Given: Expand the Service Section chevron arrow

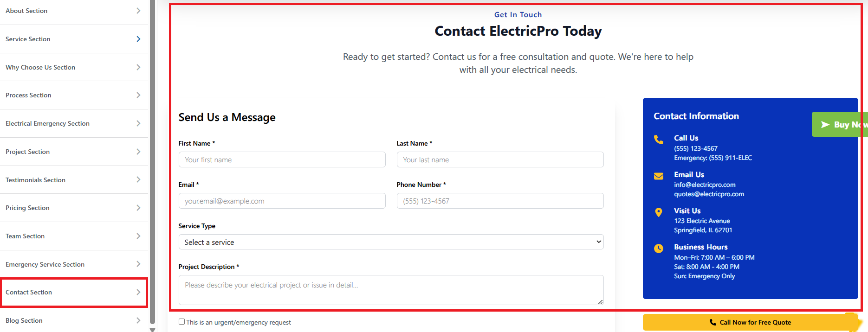Looking at the screenshot, I should click(138, 39).
